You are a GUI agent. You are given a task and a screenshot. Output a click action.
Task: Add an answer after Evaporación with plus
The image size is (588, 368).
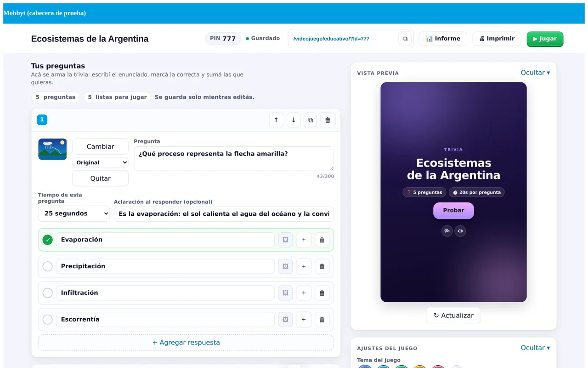click(304, 240)
